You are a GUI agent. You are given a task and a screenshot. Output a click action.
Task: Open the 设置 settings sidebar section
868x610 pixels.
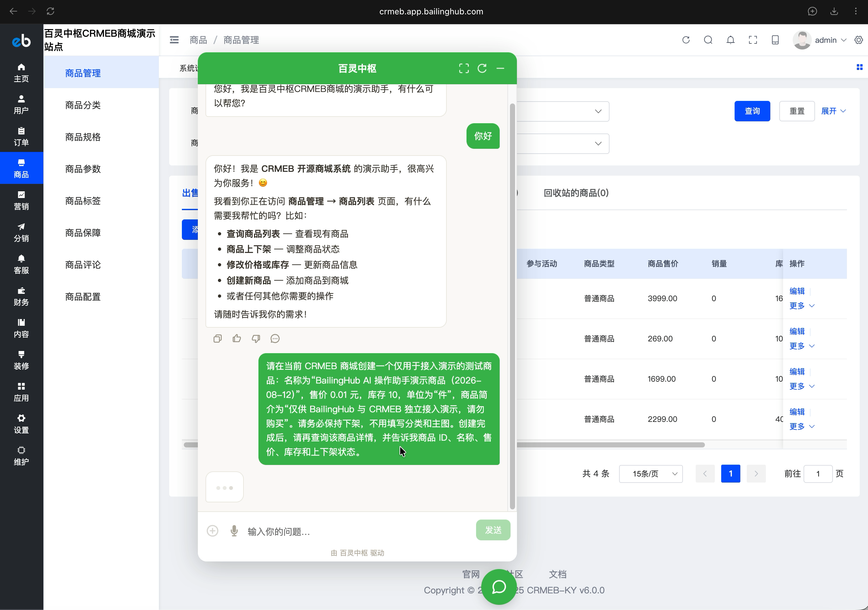21,424
